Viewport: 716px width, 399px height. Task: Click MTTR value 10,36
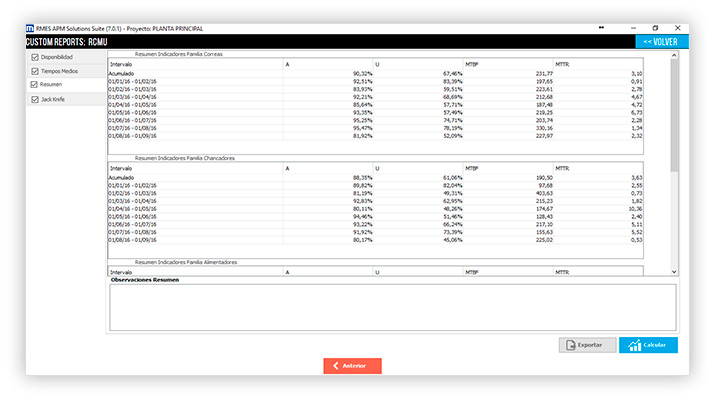pos(635,209)
